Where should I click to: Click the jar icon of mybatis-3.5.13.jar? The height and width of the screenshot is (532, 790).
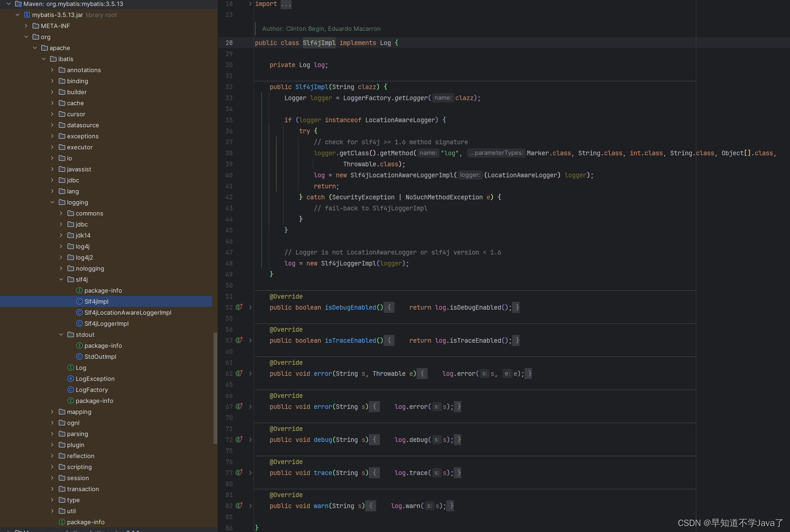click(28, 15)
